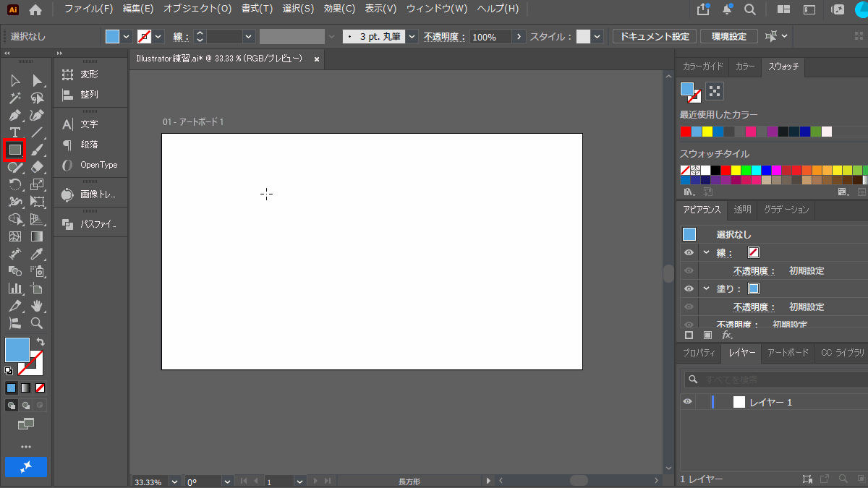Hide the 線 stroke attribute eye
Screen dimensions: 868x488
click(x=689, y=252)
